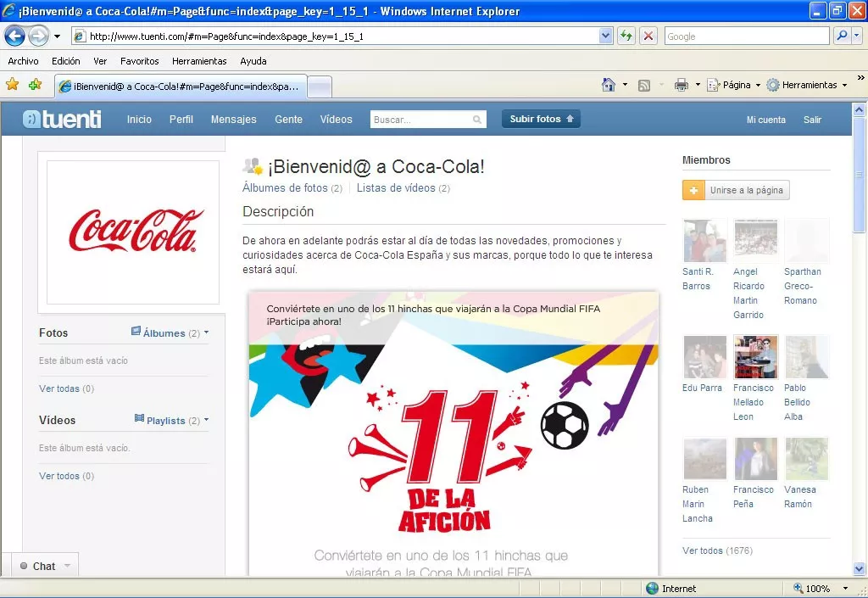Expand the command bar overflow chevron
This screenshot has height=598, width=868.
click(x=861, y=78)
